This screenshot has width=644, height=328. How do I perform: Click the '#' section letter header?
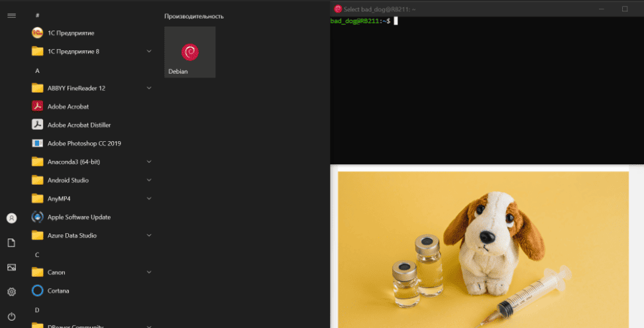pyautogui.click(x=37, y=15)
